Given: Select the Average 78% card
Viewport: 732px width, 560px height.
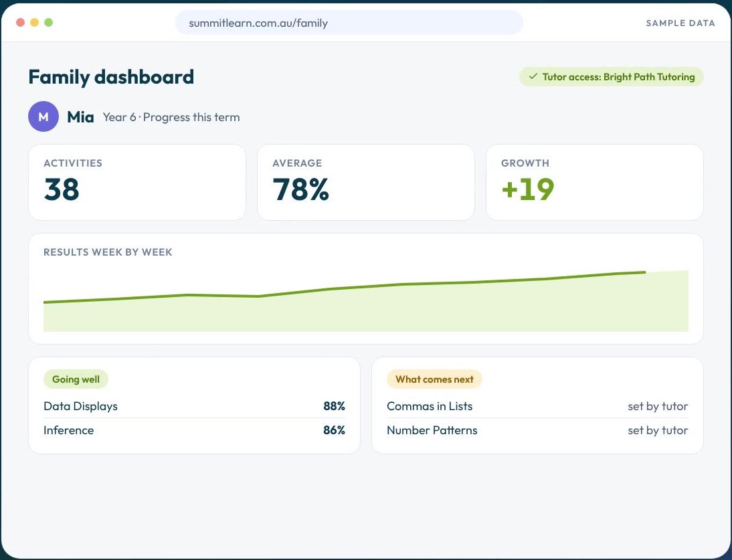Looking at the screenshot, I should [365, 182].
